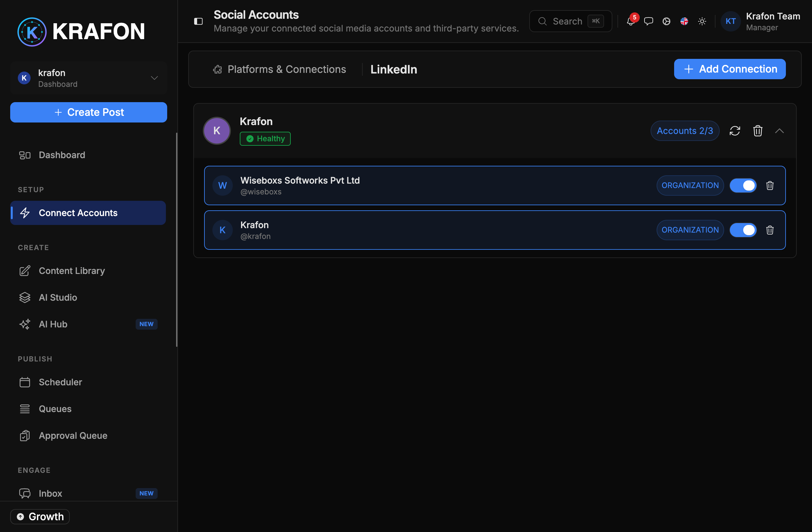Click the Krafon logo in sidebar
812x532 pixels.
81,31
